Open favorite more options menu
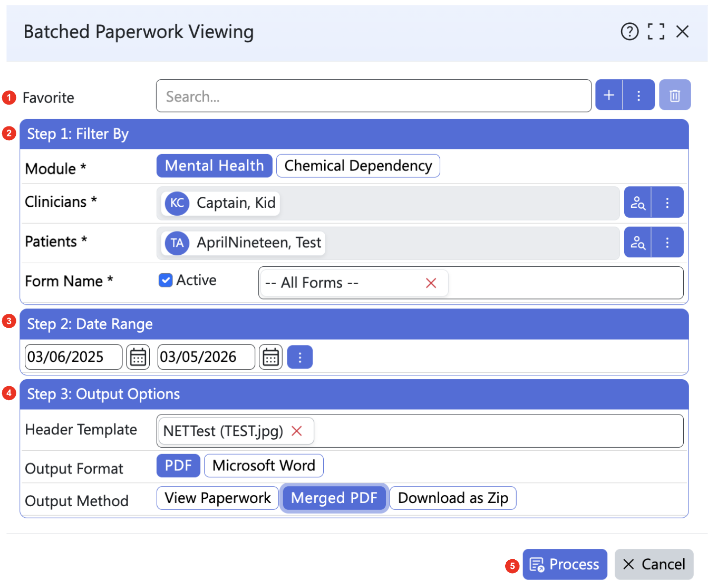Screen dimensions: 710x588 (x=639, y=95)
